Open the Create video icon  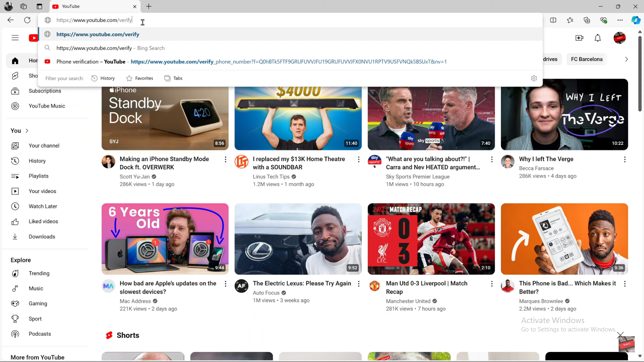(x=579, y=38)
